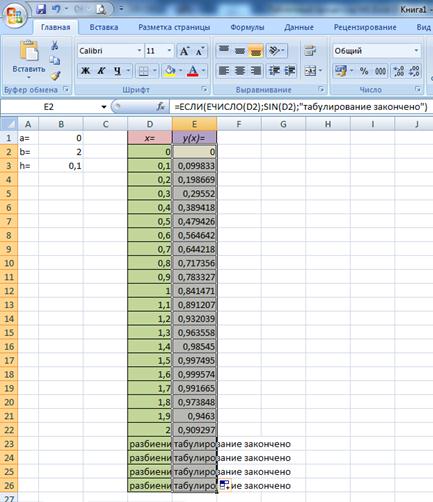Select column D header
Screen dimensions: 433x502
pyautogui.click(x=150, y=124)
